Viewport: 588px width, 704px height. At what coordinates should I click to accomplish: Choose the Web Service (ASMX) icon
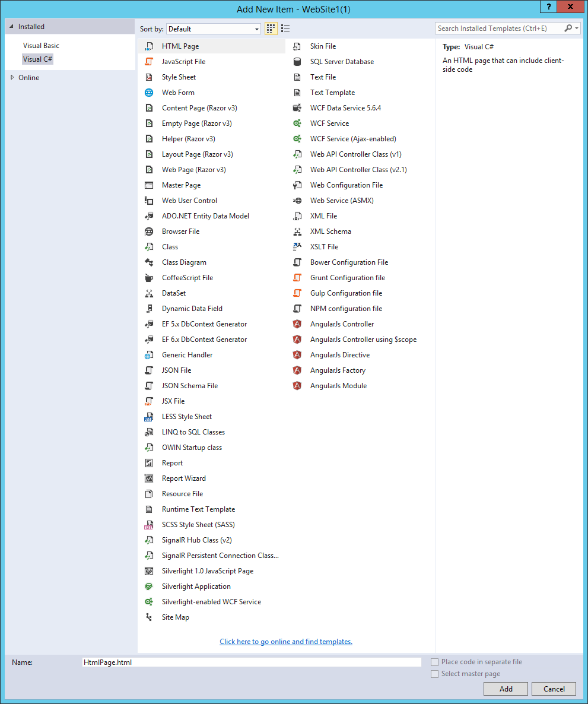297,201
